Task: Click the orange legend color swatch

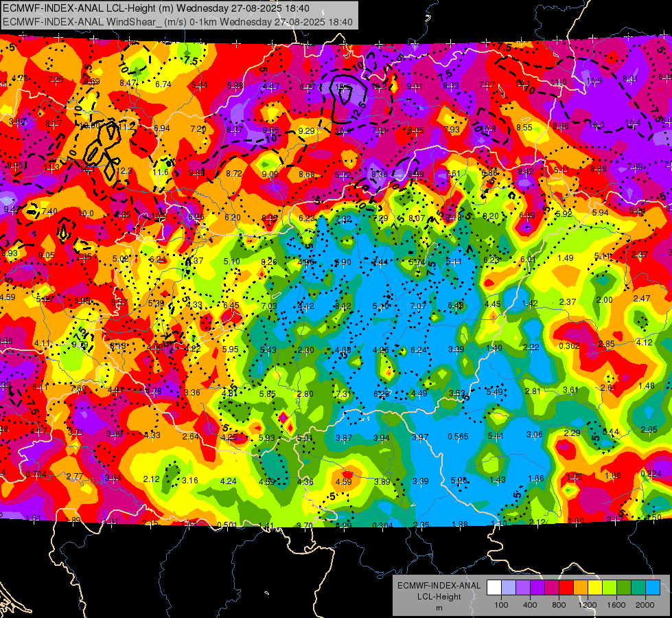Action: pyautogui.click(x=581, y=588)
